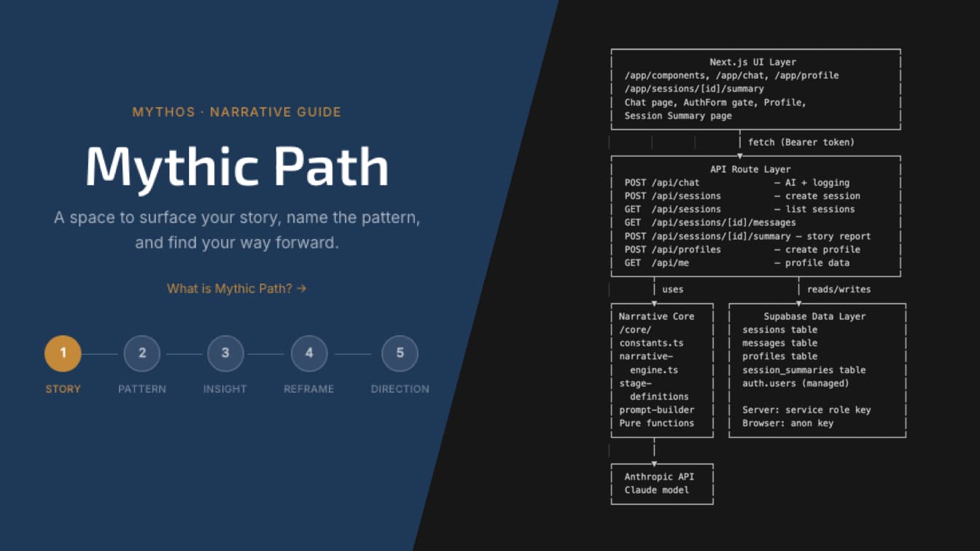Click 'Narrative Core' box title
The height and width of the screenshot is (551, 980).
coord(656,316)
